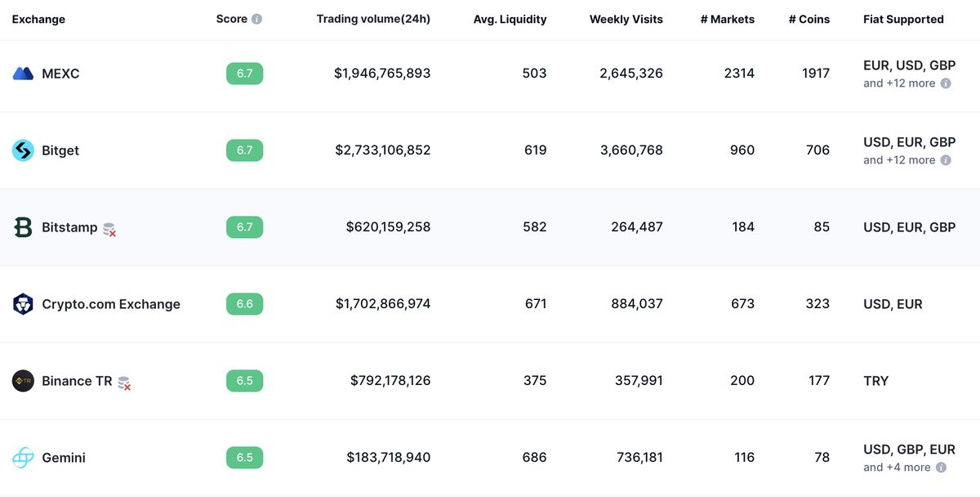
Task: Sort by Trading volume(24h) column header
Action: (373, 19)
